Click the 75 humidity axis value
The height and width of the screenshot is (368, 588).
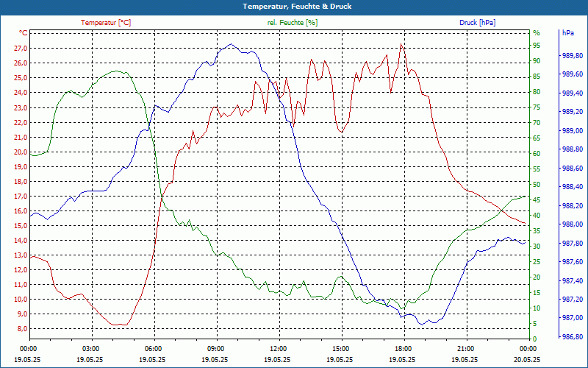tap(537, 107)
